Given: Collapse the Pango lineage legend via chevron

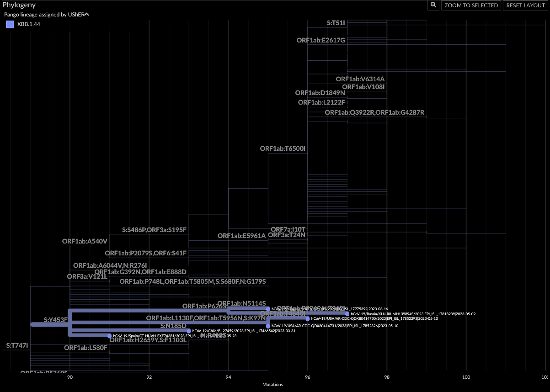Looking at the screenshot, I should 86,14.
